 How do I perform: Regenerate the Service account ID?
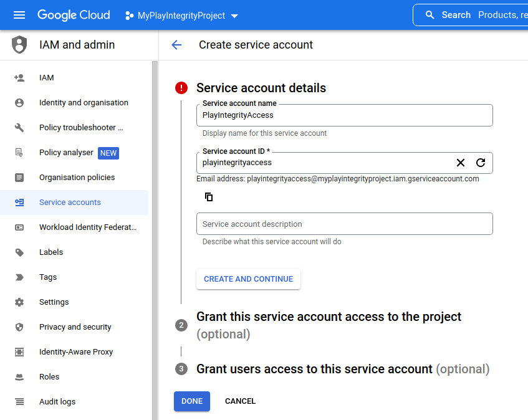(480, 163)
